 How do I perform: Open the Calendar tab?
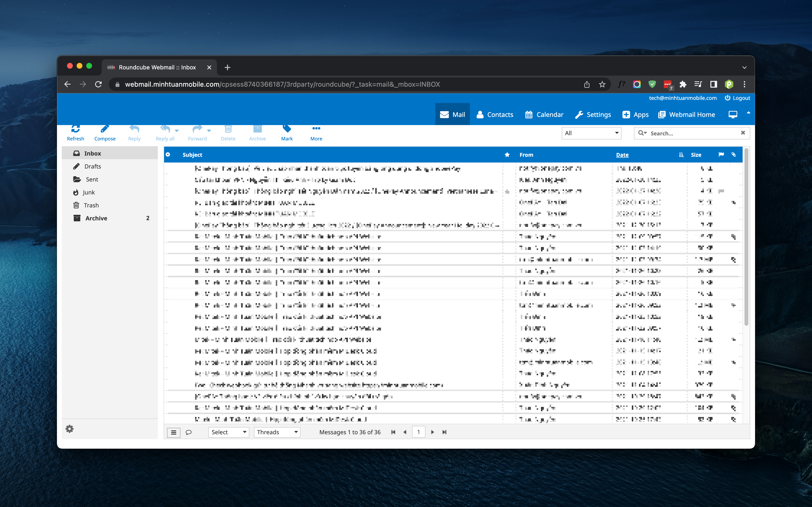point(544,115)
